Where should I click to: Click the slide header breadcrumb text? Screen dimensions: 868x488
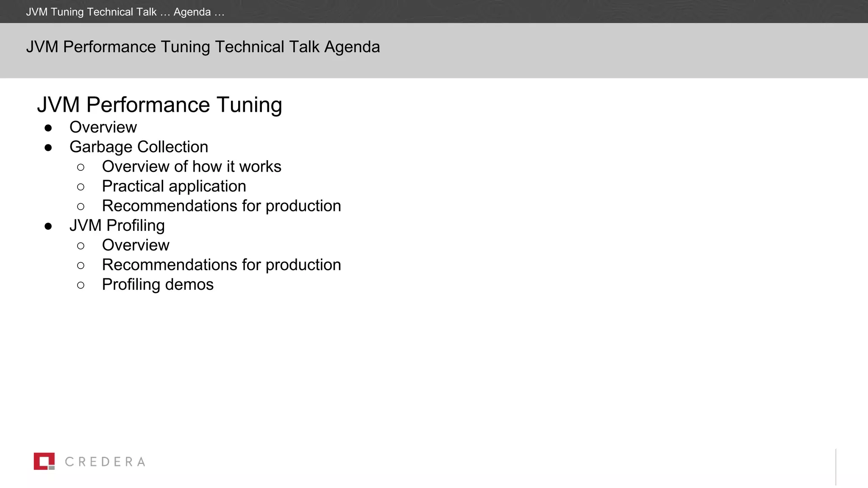click(125, 12)
